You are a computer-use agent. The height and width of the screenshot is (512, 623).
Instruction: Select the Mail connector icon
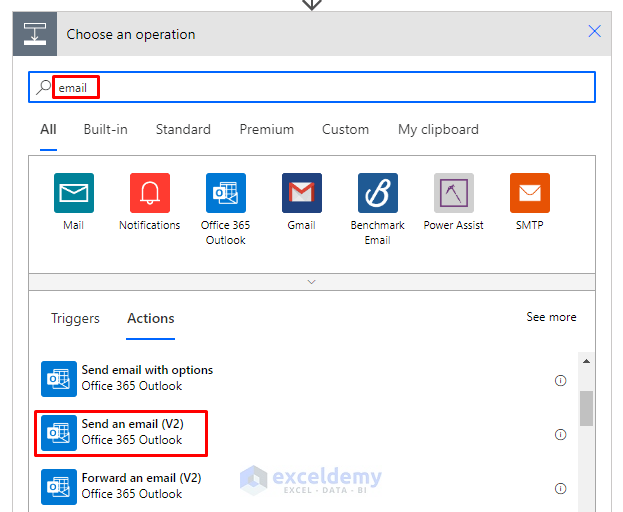[x=74, y=193]
